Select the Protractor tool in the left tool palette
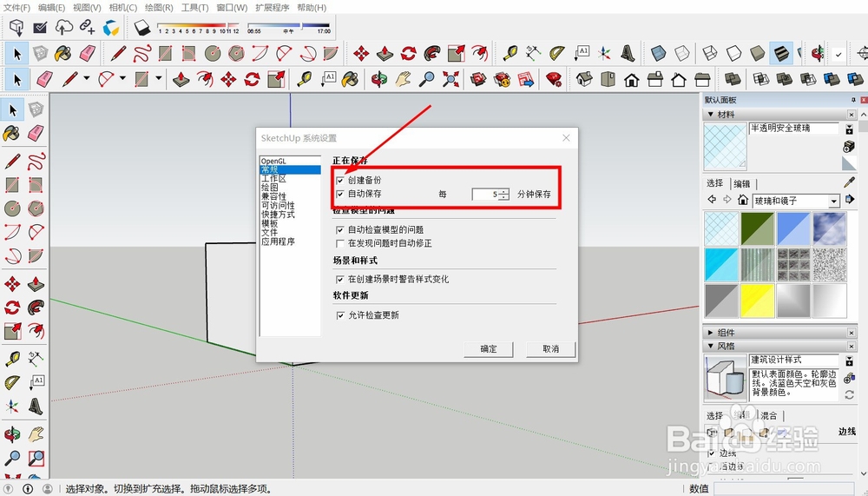The image size is (868, 496). 12,382
